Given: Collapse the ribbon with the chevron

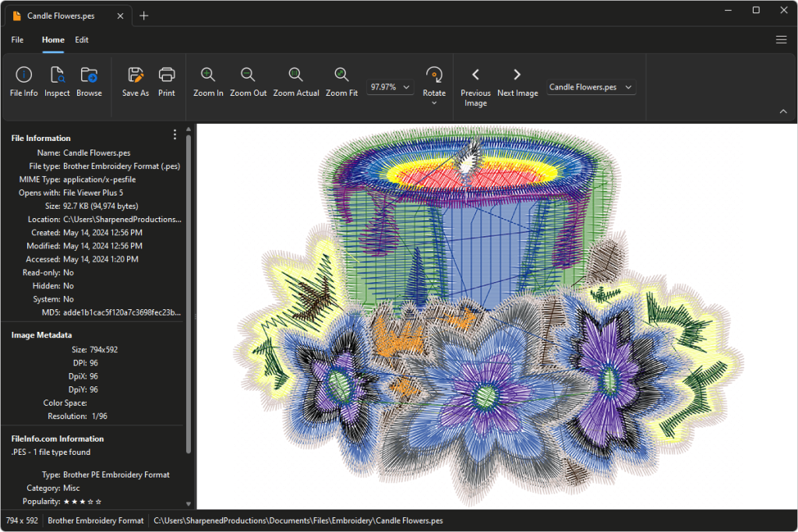Looking at the screenshot, I should click(783, 111).
